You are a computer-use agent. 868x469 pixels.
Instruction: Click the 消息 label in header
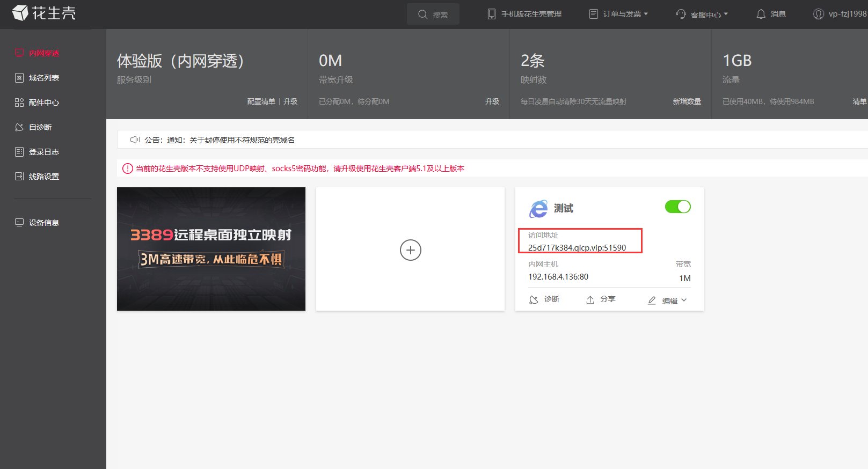pos(778,14)
